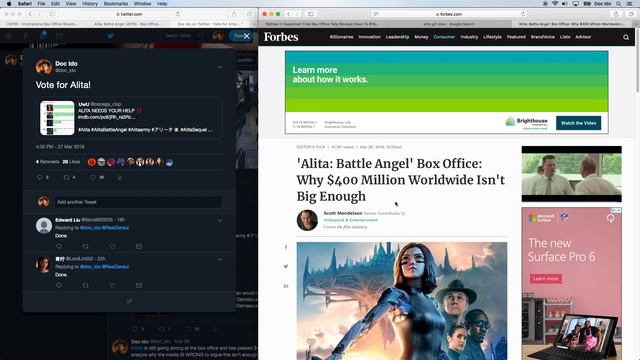The image size is (640, 360).
Task: Open Lists in Forbes navigation
Action: tap(565, 37)
